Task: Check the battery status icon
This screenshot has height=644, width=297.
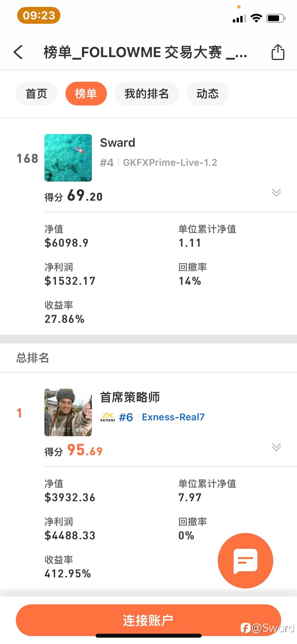Action: pos(276,18)
